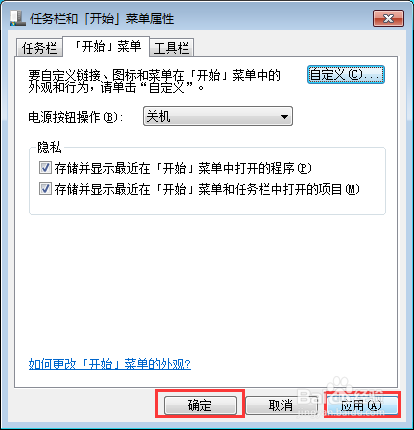The image size is (414, 430).
Task: Select the 「开始」菜单 tab
Action: (x=106, y=47)
